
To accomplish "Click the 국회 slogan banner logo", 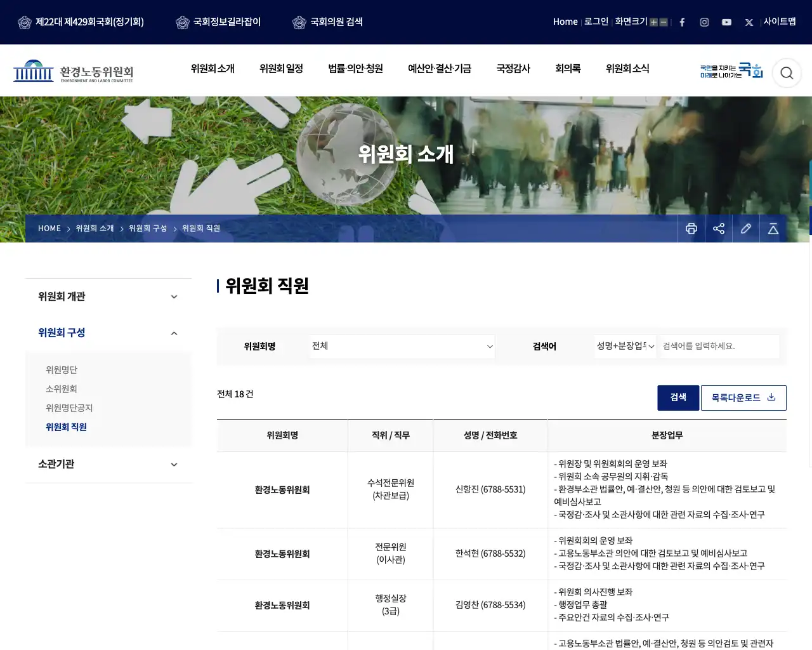I will click(731, 70).
